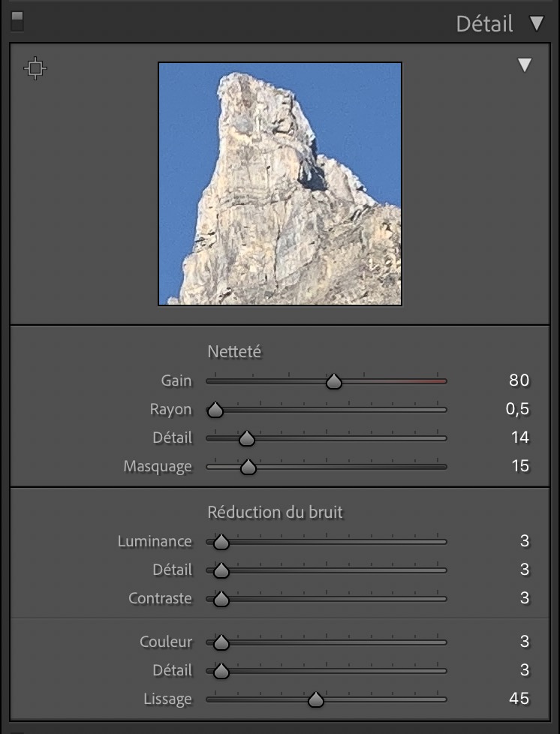Click the mountain peak preview thumbnail
Viewport: 560px width, 734px height.
pyautogui.click(x=280, y=184)
